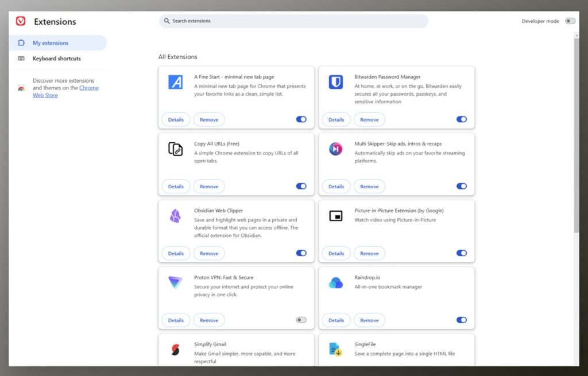Remove Bitwarden Password Manager
The width and height of the screenshot is (588, 376).
pos(369,119)
